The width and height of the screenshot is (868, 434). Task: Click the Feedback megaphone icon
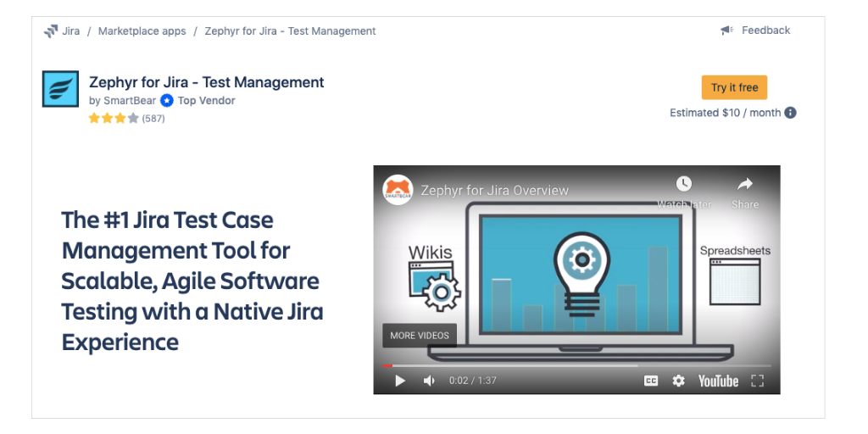pos(726,31)
